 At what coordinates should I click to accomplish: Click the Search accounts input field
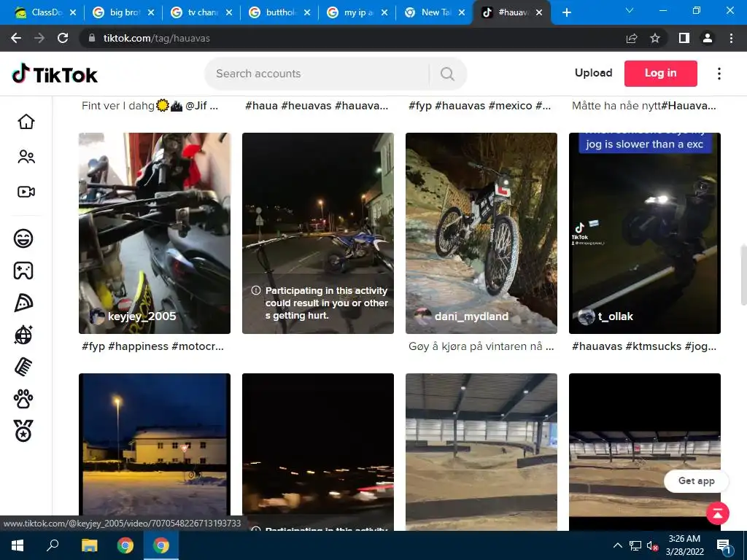pyautogui.click(x=317, y=74)
